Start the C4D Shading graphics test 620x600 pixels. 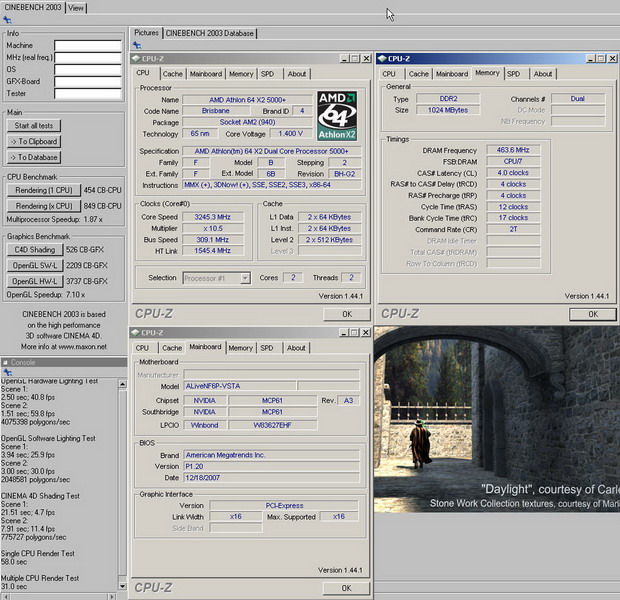tap(34, 250)
